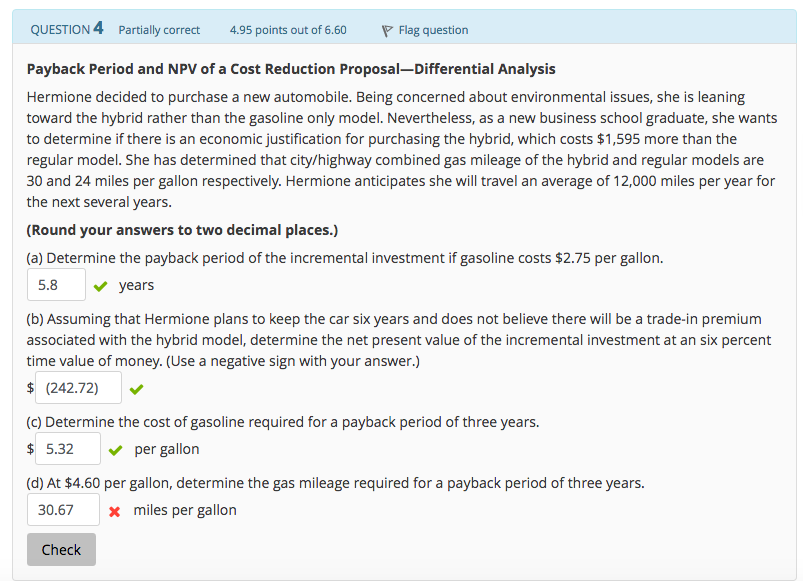
Task: Click the 'years' unit label
Action: point(136,285)
